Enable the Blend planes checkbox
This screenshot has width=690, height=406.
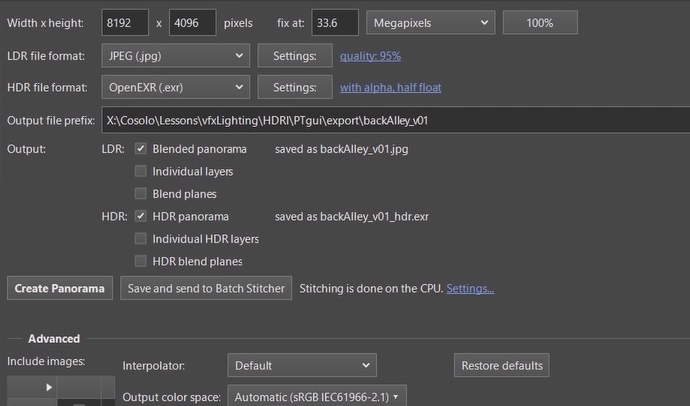point(140,194)
